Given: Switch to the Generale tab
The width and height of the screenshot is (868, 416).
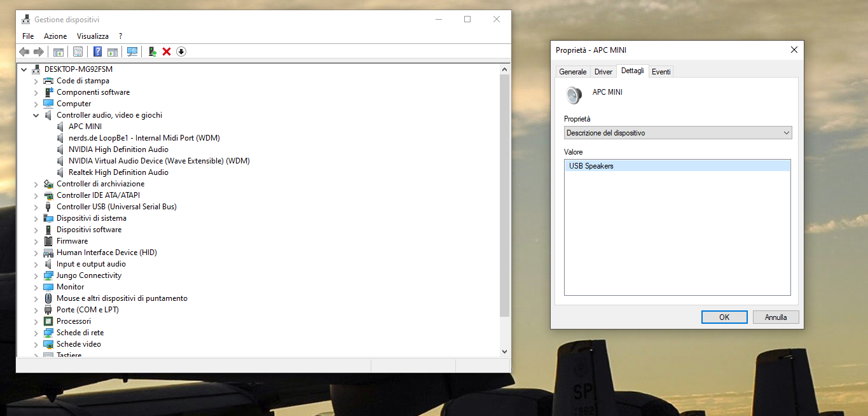Looking at the screenshot, I should [573, 72].
